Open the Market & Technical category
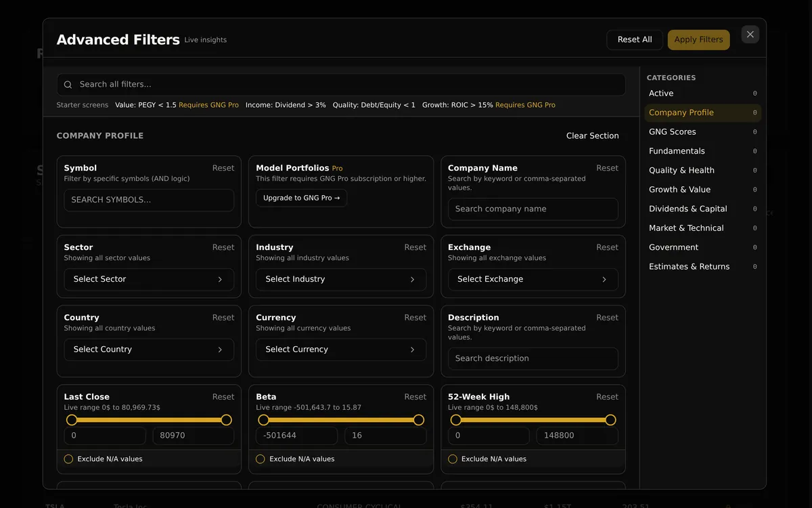Viewport: 812px width, 508px height. (702, 228)
